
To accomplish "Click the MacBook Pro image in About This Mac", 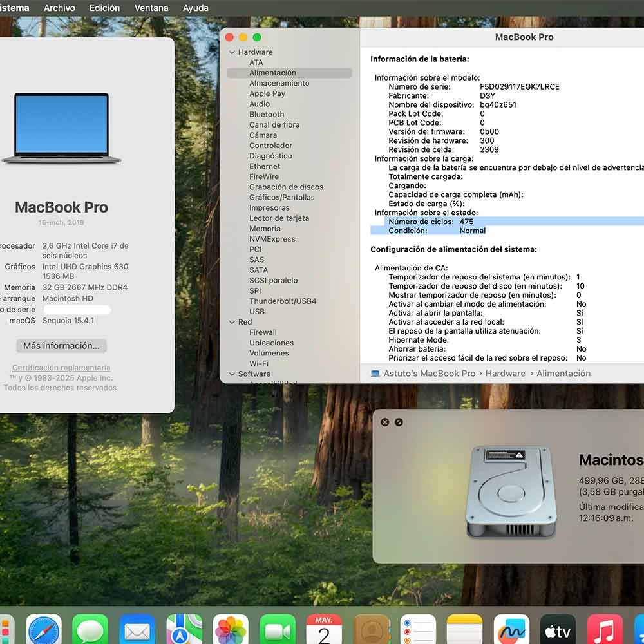I will point(62,128).
